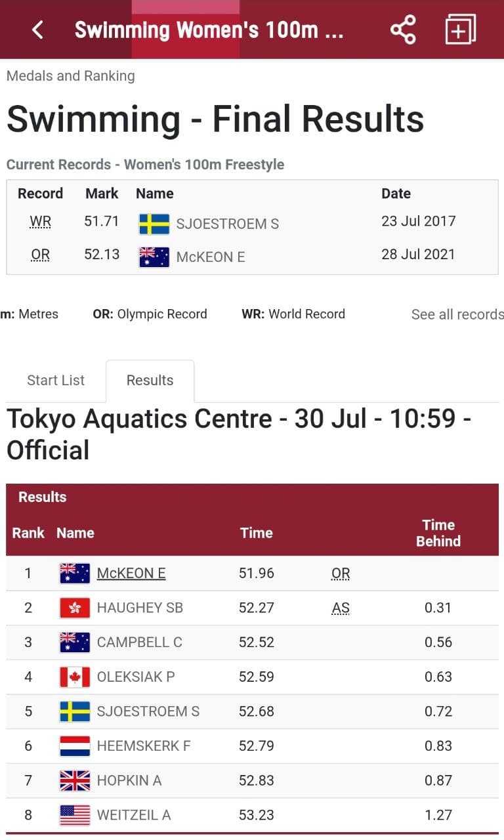Tap the OR abbreviation beside 51.96
Screen dimensions: 504x840
coord(341,574)
